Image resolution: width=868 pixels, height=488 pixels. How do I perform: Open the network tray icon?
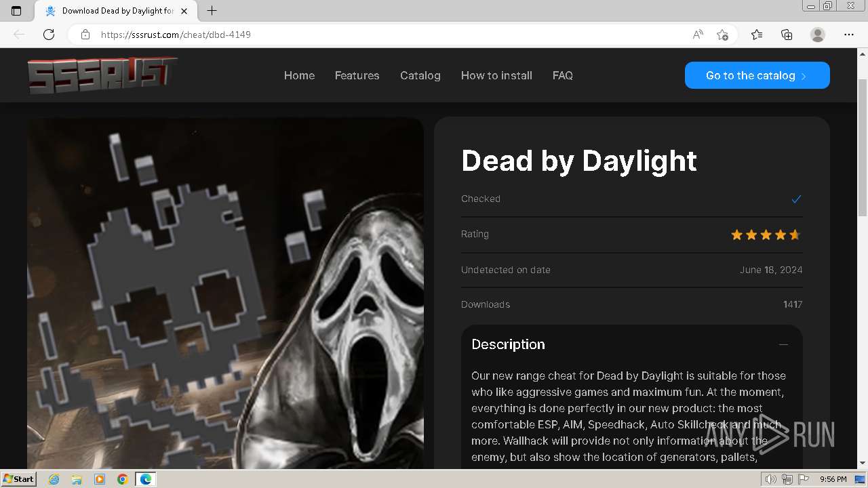(787, 479)
